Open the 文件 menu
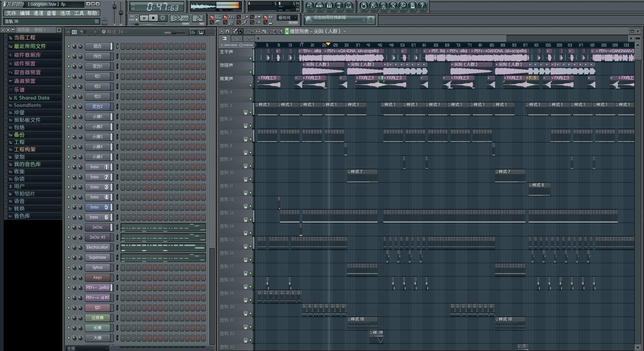644x351 pixels. coord(11,13)
